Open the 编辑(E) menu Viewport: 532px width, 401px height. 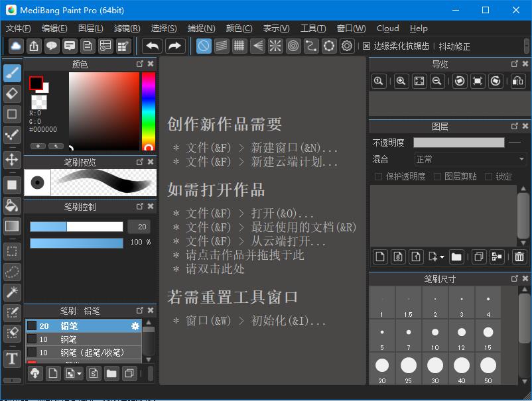(x=54, y=29)
